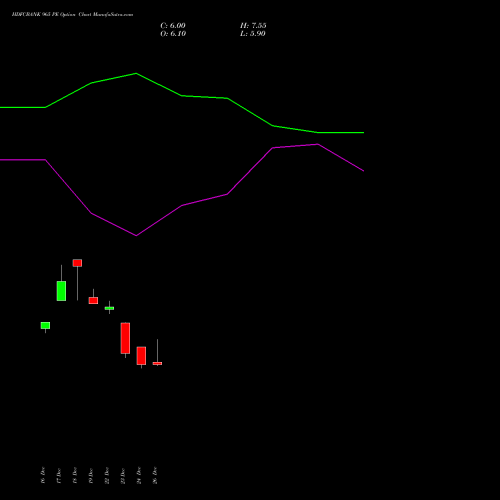Click the green indicator line at its peak
This screenshot has width=500, height=500.
click(x=136, y=73)
